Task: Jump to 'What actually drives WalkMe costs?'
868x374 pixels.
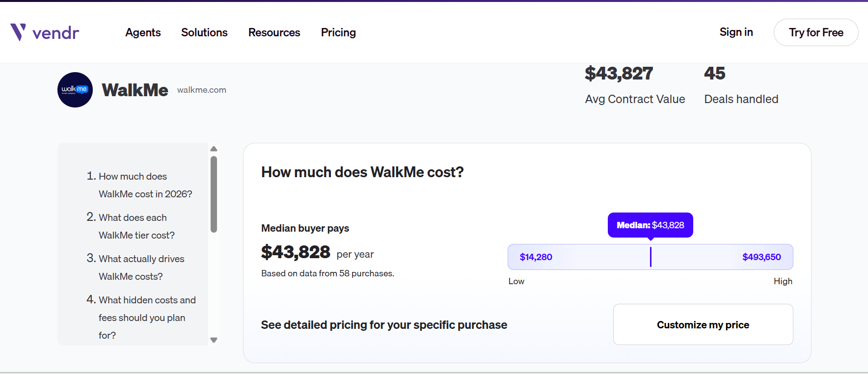Action: [141, 267]
